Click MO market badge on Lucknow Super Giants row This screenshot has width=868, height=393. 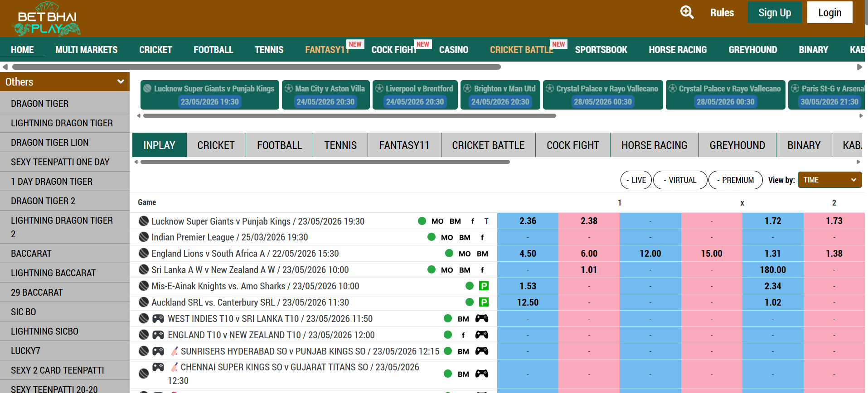click(x=437, y=221)
